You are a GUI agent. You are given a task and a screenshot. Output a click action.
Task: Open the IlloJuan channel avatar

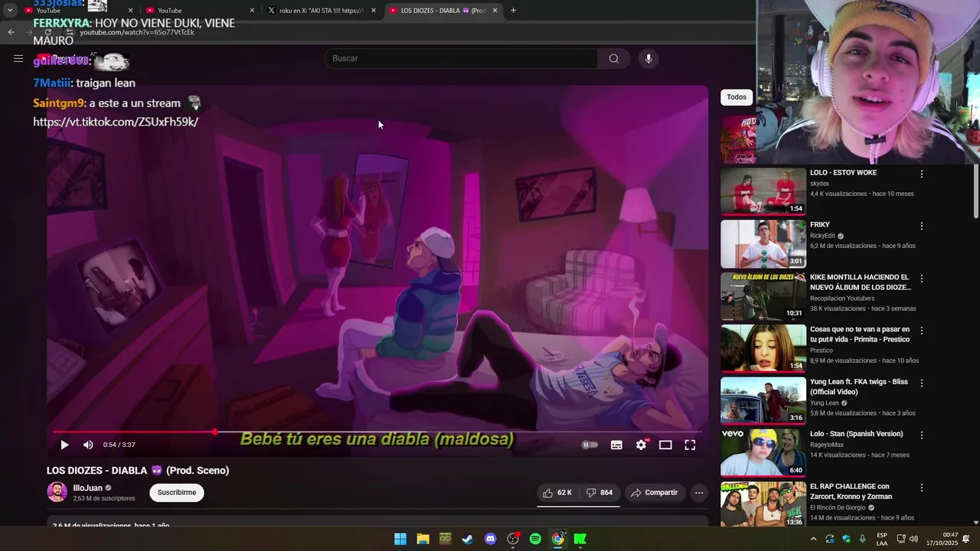pyautogui.click(x=57, y=492)
